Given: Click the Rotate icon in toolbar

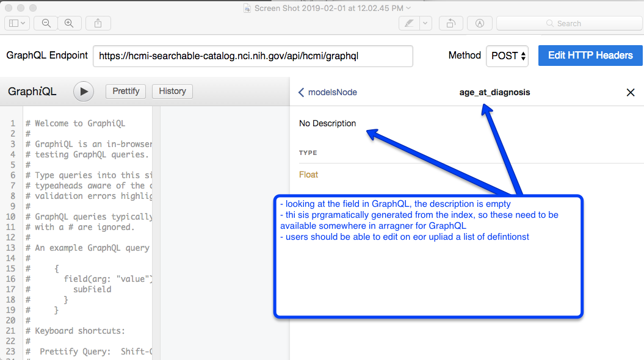Looking at the screenshot, I should (450, 23).
